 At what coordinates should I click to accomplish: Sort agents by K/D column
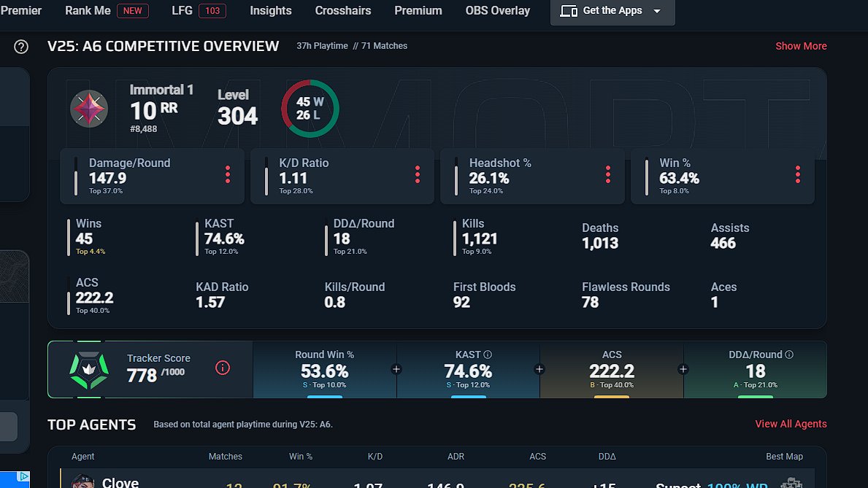click(x=375, y=457)
